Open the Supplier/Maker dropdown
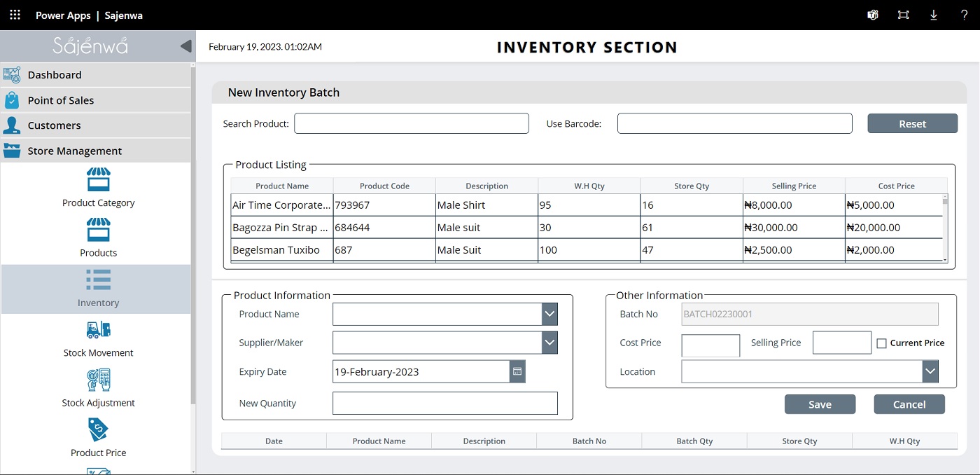 [x=549, y=343]
